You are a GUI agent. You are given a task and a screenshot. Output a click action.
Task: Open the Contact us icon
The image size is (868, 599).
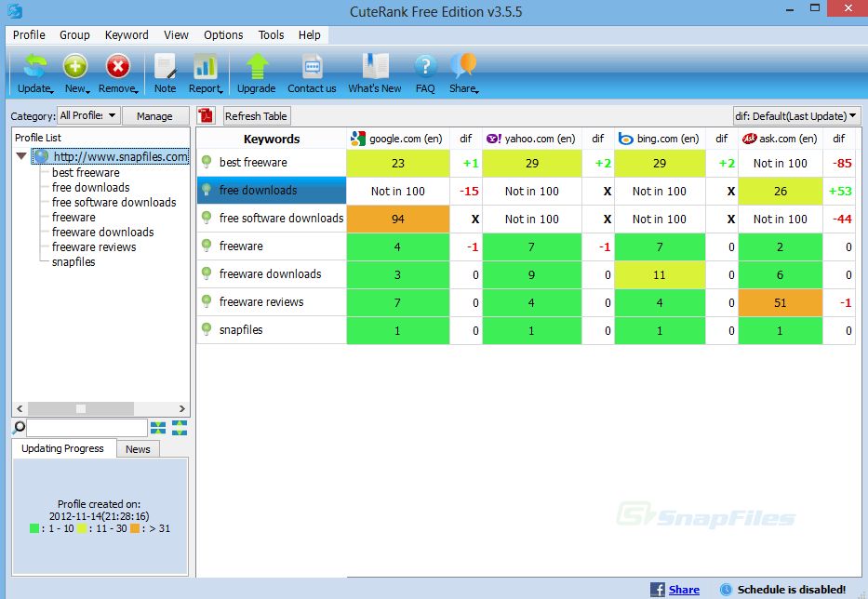[313, 67]
